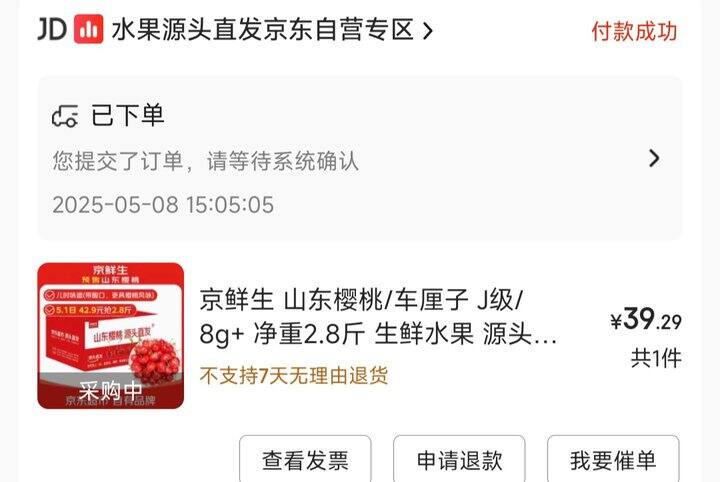The image size is (720, 482).
Task: Open the cherry product thumbnail image
Action: [111, 336]
